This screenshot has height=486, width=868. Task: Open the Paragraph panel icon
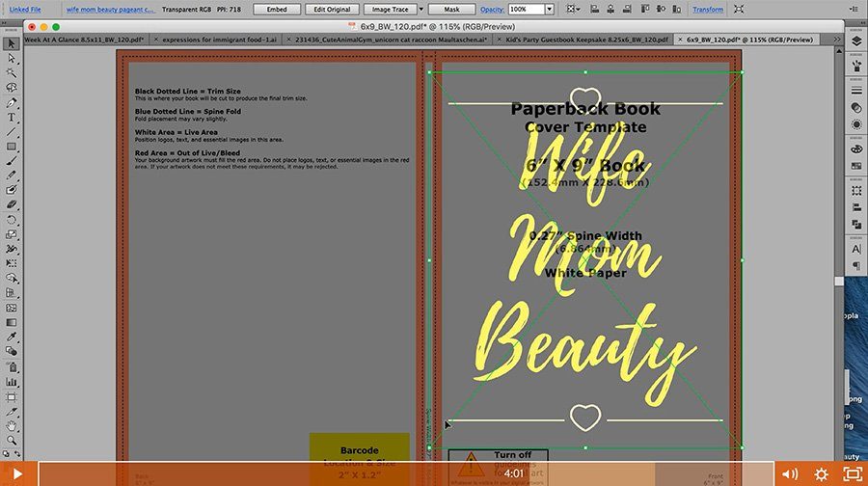[856, 266]
